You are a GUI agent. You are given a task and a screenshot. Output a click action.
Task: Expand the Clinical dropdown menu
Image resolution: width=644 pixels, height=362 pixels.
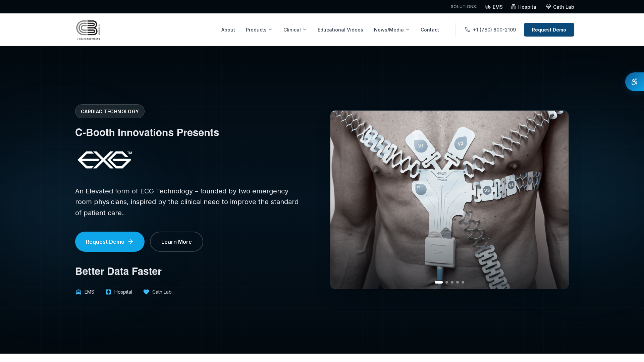coord(295,29)
